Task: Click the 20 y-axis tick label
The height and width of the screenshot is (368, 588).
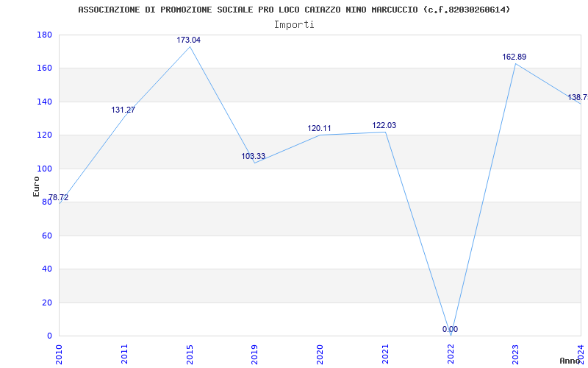Action: tap(47, 302)
